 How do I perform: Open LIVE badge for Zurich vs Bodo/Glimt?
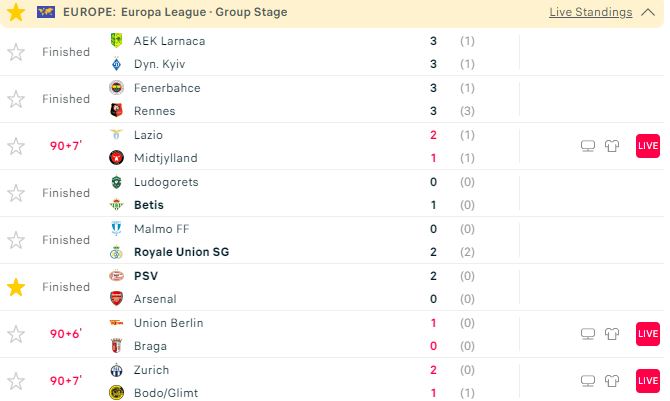[647, 381]
